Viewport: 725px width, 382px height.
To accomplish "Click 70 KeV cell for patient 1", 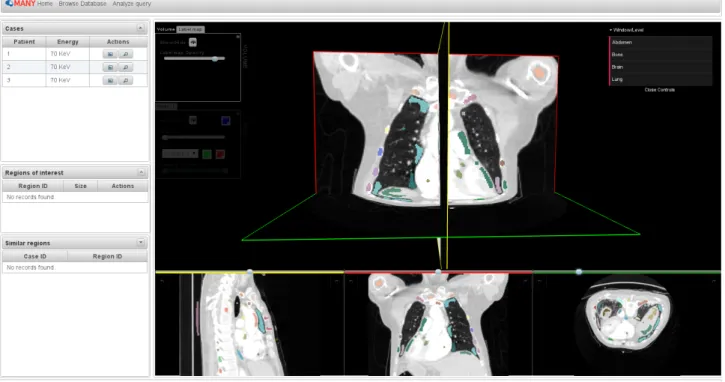I will coord(68,54).
